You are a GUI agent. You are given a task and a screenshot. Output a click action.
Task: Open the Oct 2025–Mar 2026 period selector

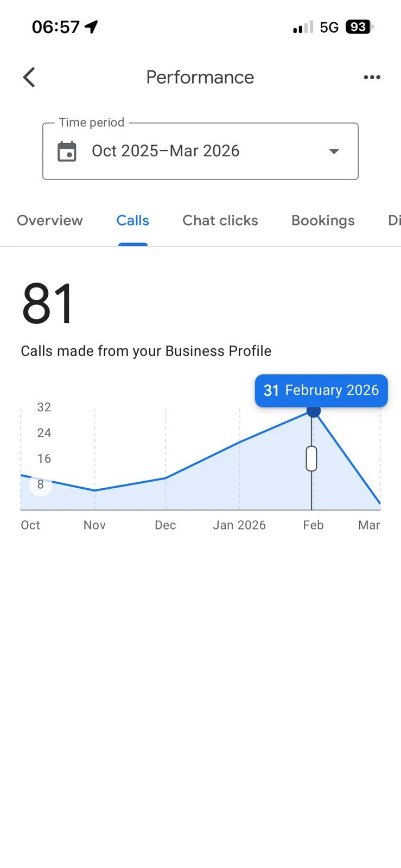point(166,151)
